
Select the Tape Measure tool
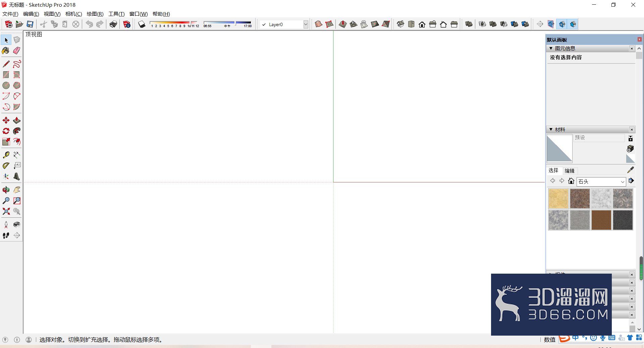(6, 155)
